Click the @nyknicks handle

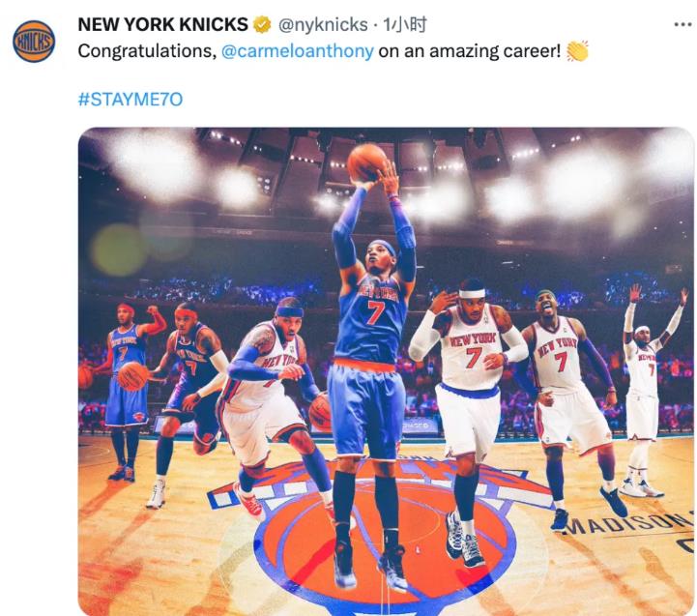322,24
